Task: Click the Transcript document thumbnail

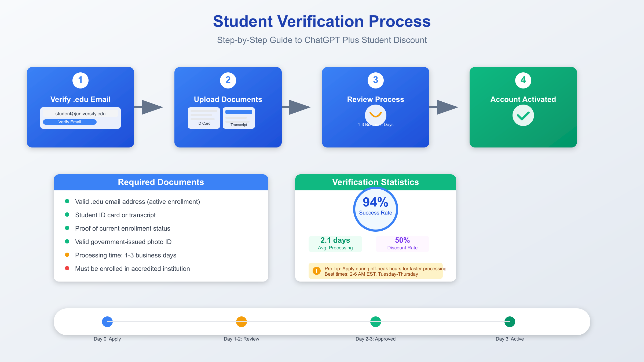Action: pos(239,118)
